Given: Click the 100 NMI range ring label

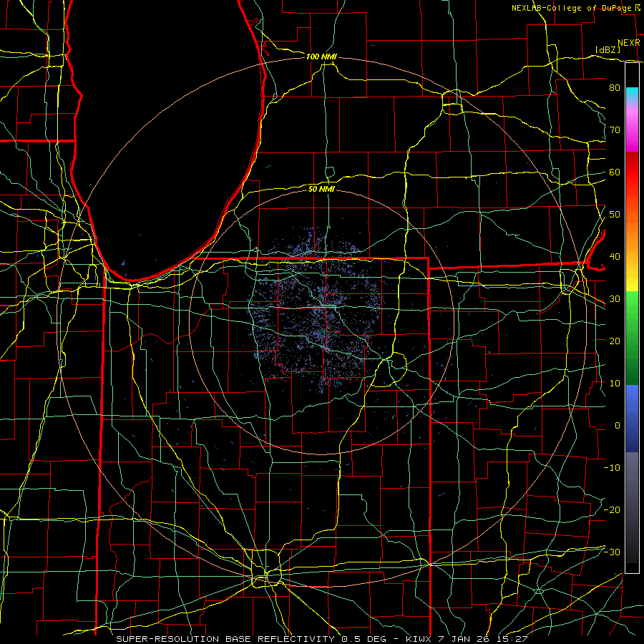Looking at the screenshot, I should coord(321,57).
